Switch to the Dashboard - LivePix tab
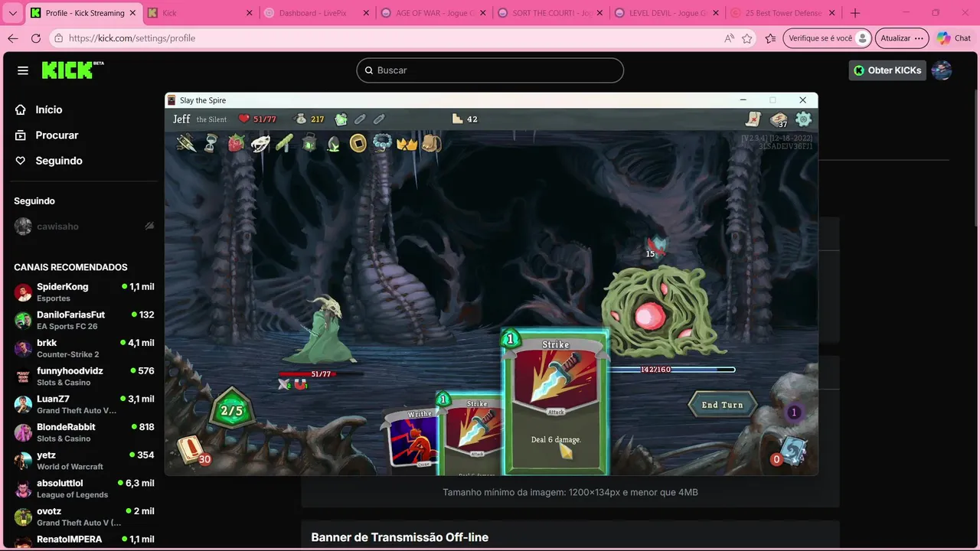Viewport: 980px width, 551px height. coord(315,13)
